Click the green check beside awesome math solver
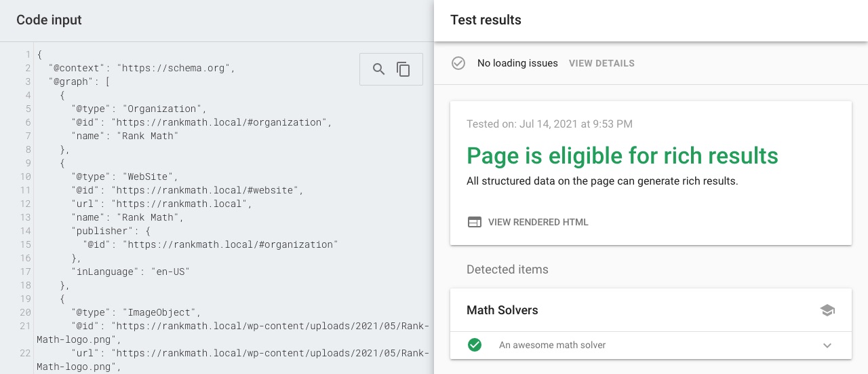Screen dimensions: 868x374 [x=475, y=345]
